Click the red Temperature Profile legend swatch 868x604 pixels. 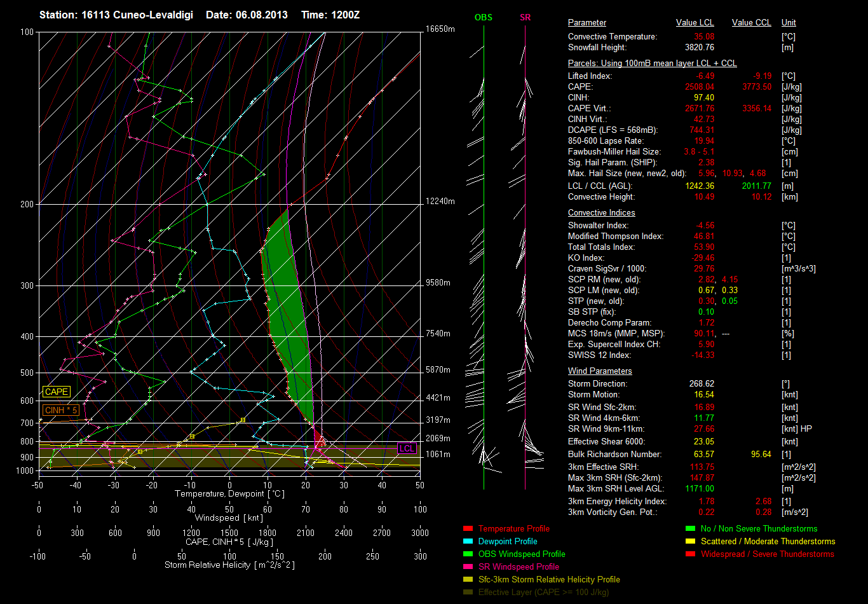pos(468,529)
